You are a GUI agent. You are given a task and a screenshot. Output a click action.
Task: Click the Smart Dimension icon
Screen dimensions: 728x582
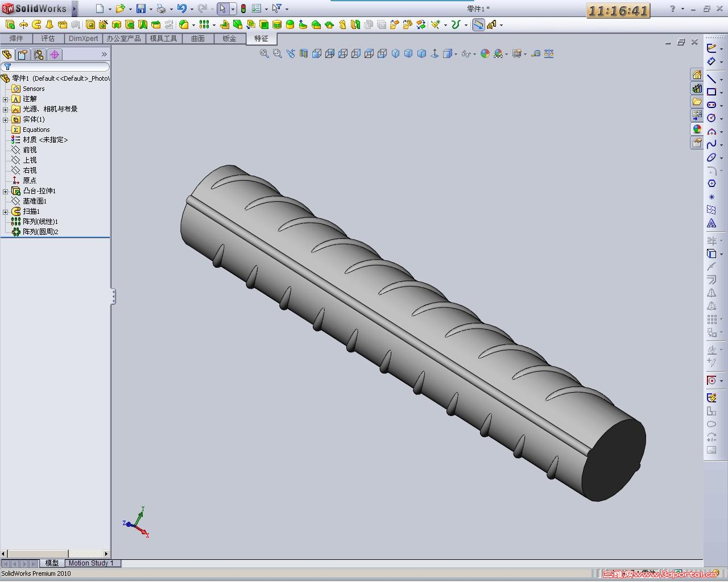(712, 61)
